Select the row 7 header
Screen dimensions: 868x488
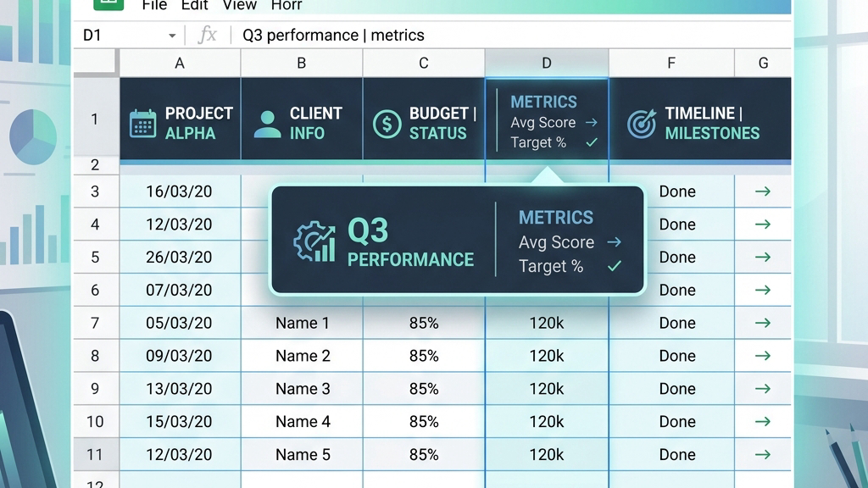point(95,323)
